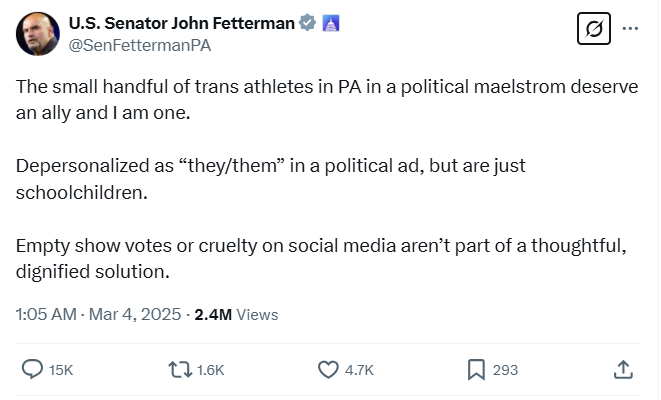661x400 pixels.
Task: Like the post with the heart icon
Action: pos(328,370)
